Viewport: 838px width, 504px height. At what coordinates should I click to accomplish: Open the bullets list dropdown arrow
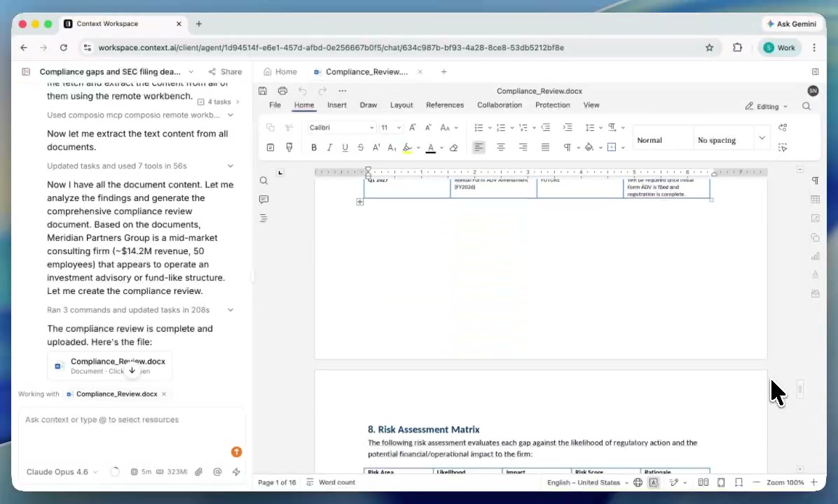pyautogui.click(x=490, y=127)
